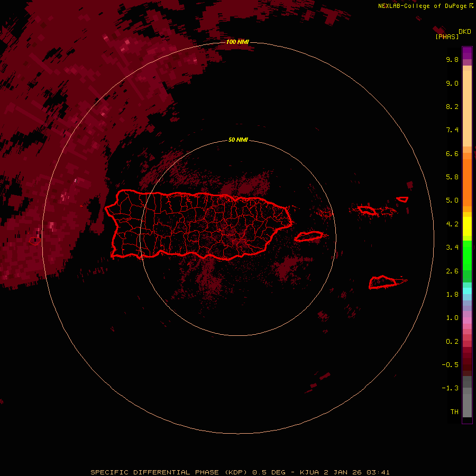
Task: Click the -0.5 value on color scale
Action: pos(450,365)
